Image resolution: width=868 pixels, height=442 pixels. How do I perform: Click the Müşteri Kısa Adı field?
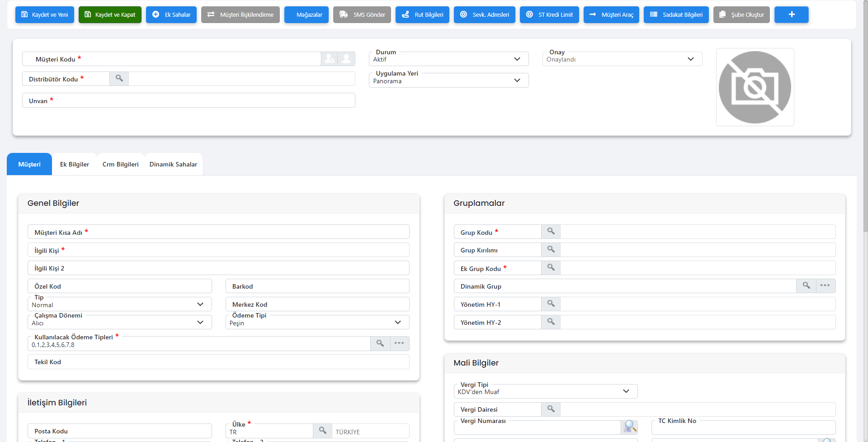pos(218,232)
